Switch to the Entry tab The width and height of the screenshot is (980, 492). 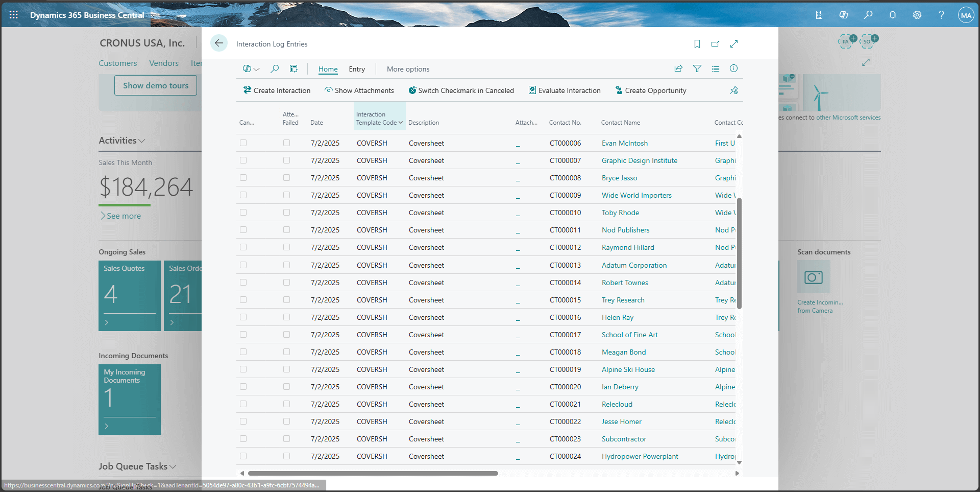click(357, 69)
